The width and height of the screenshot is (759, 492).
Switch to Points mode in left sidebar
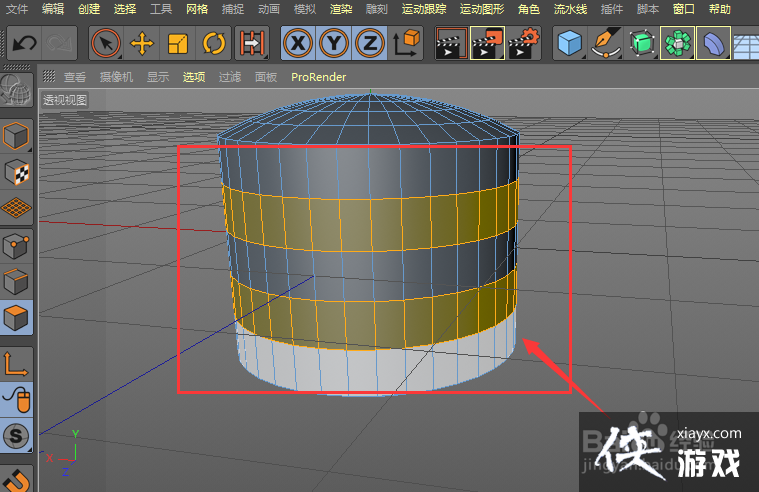click(x=16, y=246)
